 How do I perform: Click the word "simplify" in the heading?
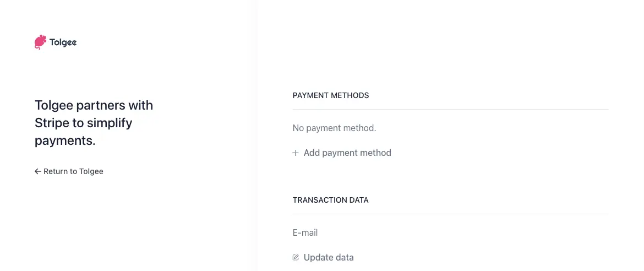click(110, 123)
